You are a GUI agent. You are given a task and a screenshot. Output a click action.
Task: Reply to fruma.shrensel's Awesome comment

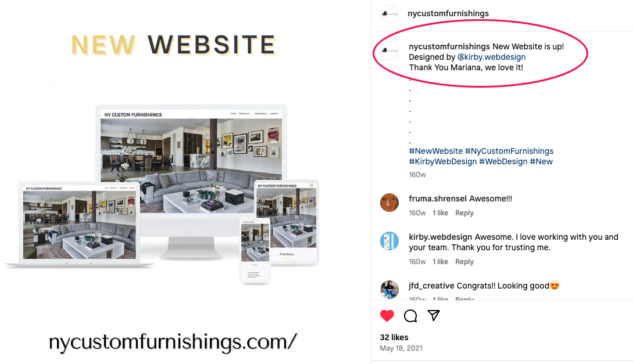pyautogui.click(x=464, y=213)
